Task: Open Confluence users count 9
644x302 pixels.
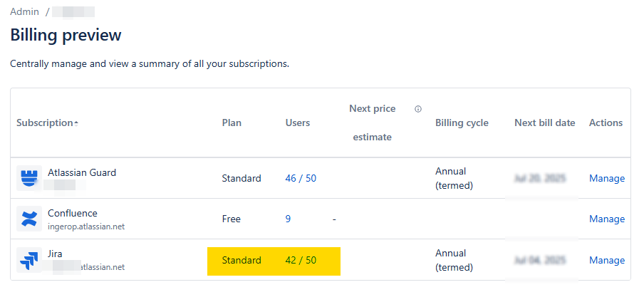Action: tap(289, 219)
